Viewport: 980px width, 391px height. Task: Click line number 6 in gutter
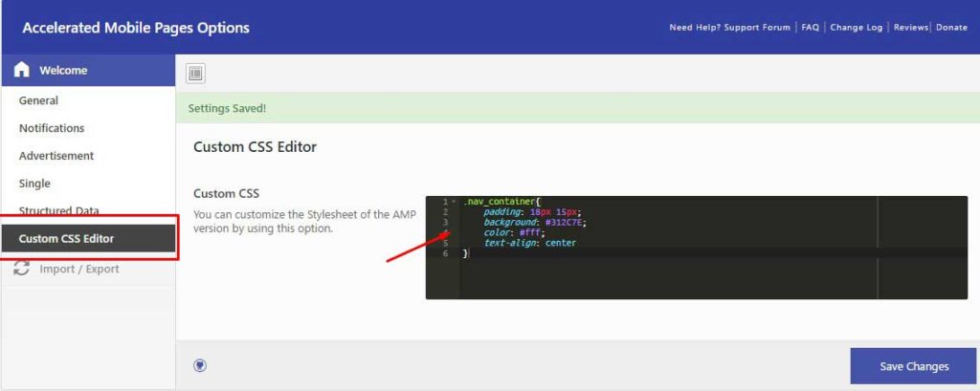pos(445,253)
